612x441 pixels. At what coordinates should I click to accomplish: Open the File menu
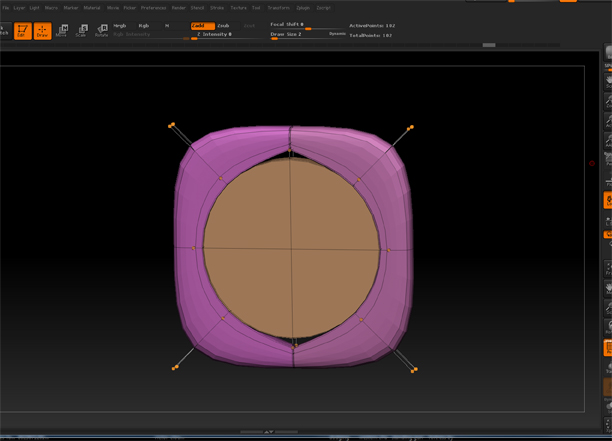pos(5,8)
